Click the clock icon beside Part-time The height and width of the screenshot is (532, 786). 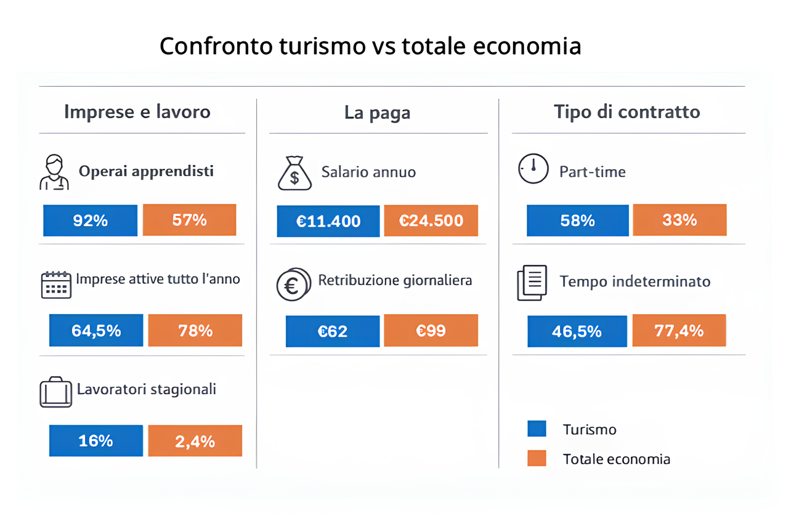pyautogui.click(x=533, y=169)
